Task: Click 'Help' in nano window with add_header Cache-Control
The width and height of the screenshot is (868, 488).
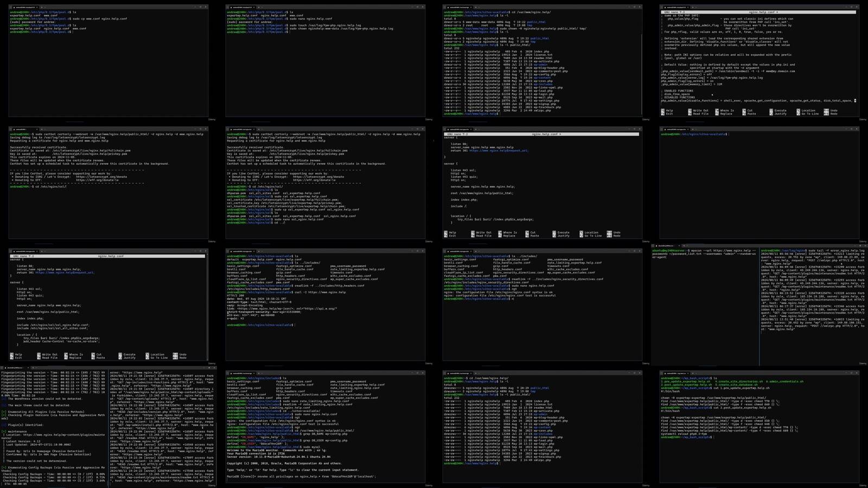Action: 18,355
